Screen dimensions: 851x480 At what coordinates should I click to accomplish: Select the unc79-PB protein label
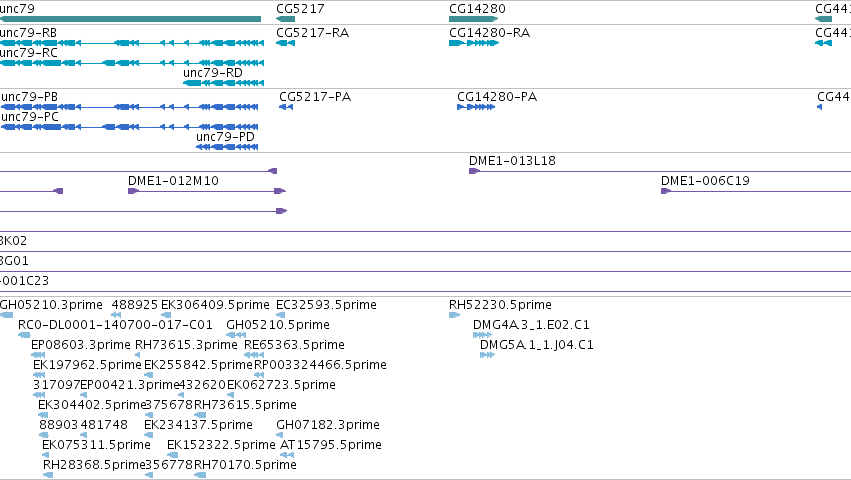(29, 97)
